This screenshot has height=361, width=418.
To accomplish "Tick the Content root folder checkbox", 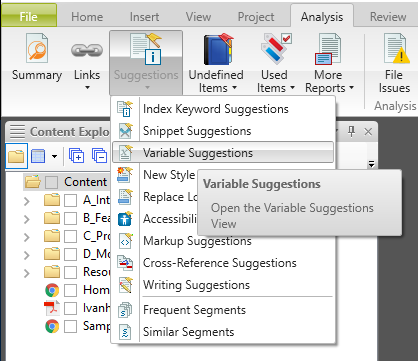I will pyautogui.click(x=52, y=182).
